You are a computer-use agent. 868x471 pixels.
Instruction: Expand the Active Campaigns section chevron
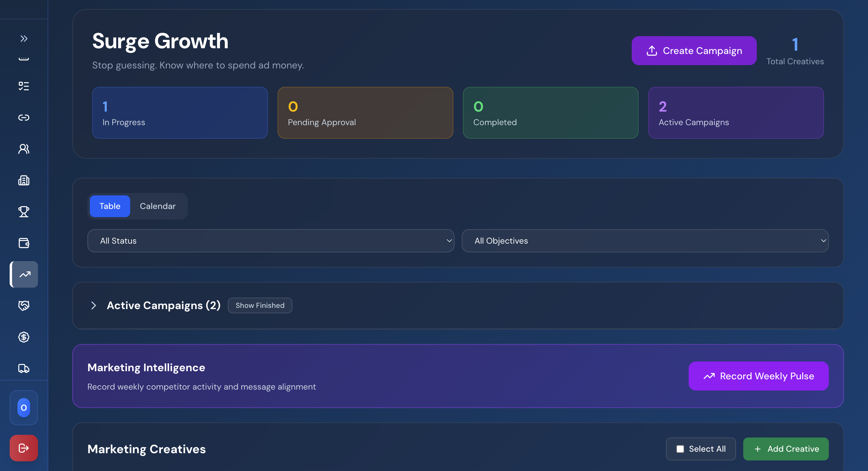(x=94, y=305)
